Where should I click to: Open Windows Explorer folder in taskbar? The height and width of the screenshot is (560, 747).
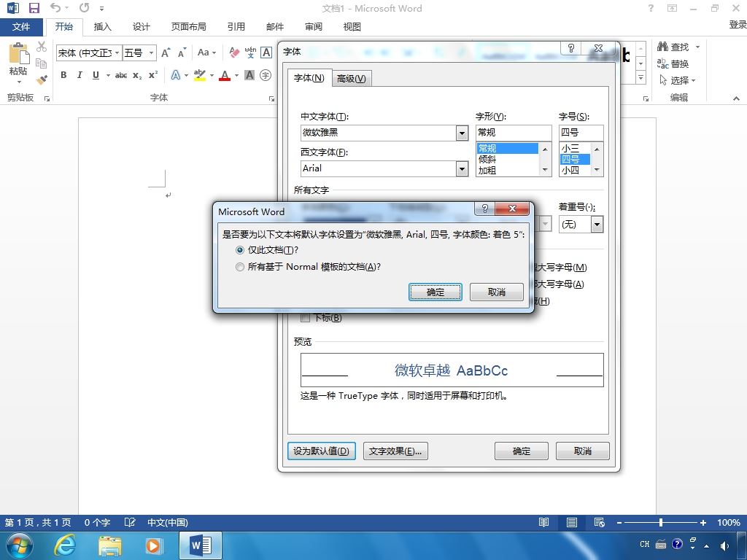click(109, 545)
